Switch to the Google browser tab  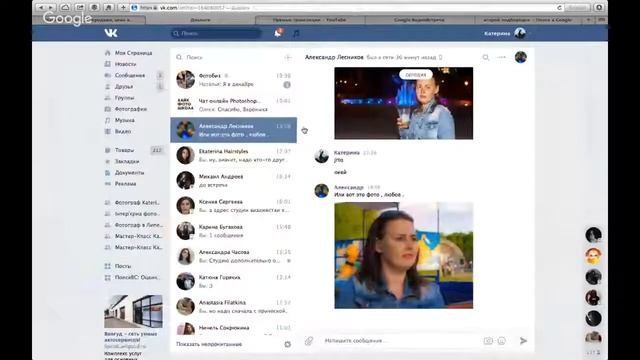coord(420,20)
